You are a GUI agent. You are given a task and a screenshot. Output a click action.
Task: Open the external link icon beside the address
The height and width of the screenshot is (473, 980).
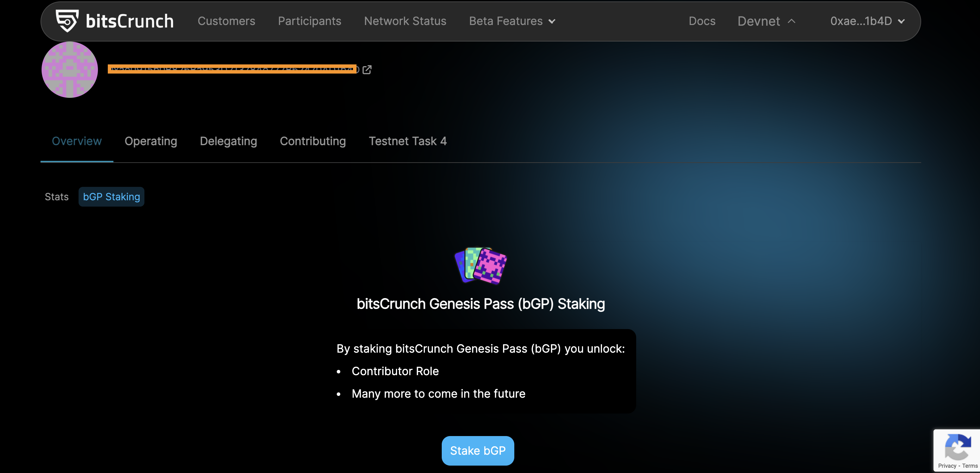pyautogui.click(x=367, y=70)
